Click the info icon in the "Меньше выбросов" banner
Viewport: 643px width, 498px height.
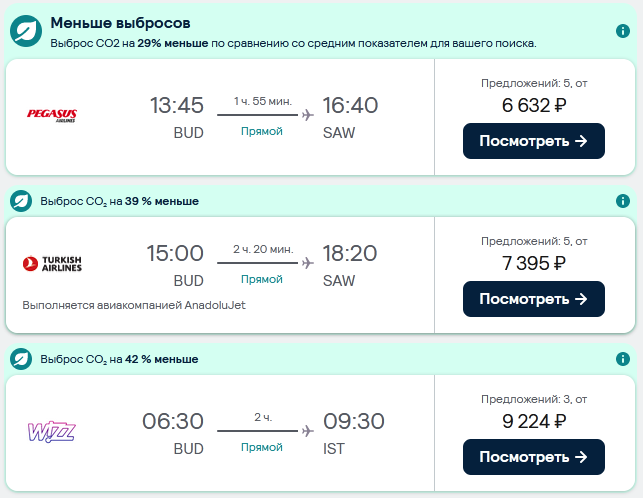pos(622,31)
